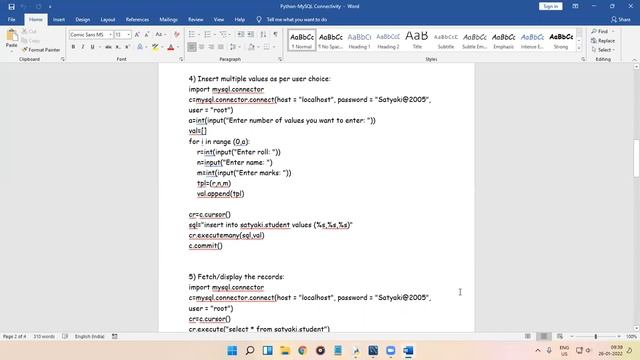Screen dimensions: 640x360
Task: Apply Superscript formatting
Action: [x=127, y=47]
